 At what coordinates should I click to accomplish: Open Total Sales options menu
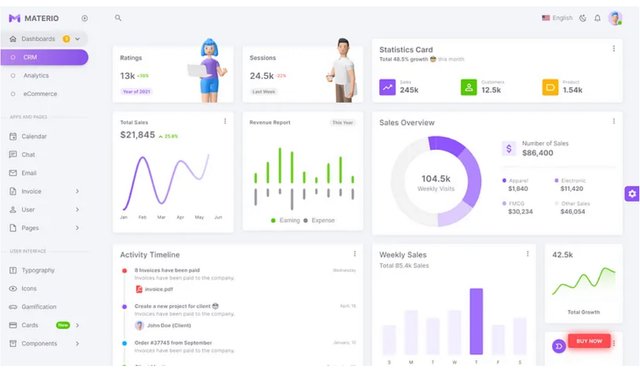[x=225, y=121]
